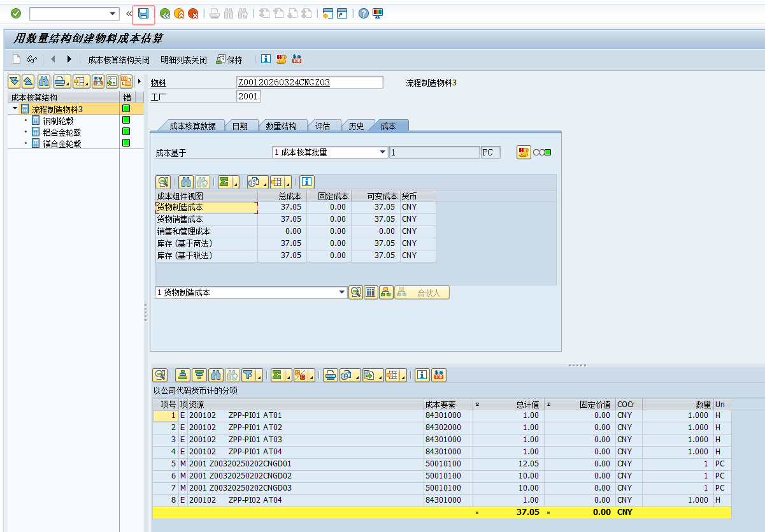Open SAP Help question mark icon
Screen dimensions: 765x532
(364, 13)
